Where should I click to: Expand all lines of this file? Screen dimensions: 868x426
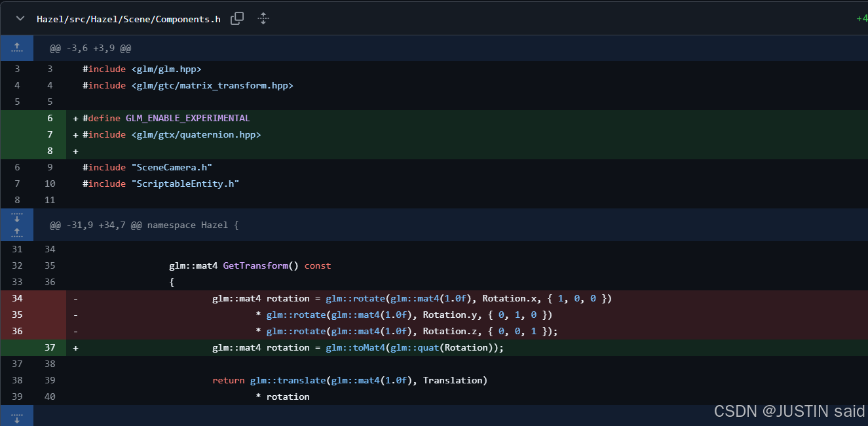263,19
